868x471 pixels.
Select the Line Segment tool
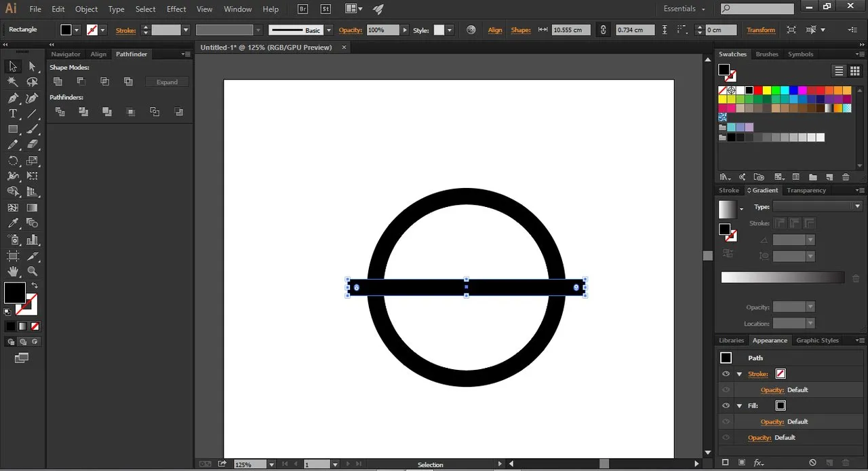pyautogui.click(x=32, y=113)
